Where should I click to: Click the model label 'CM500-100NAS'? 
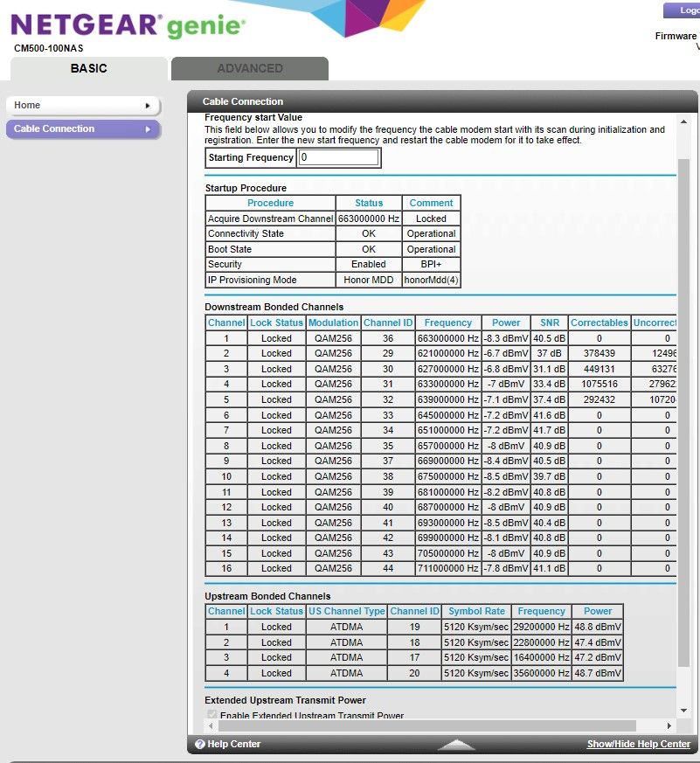[x=49, y=48]
